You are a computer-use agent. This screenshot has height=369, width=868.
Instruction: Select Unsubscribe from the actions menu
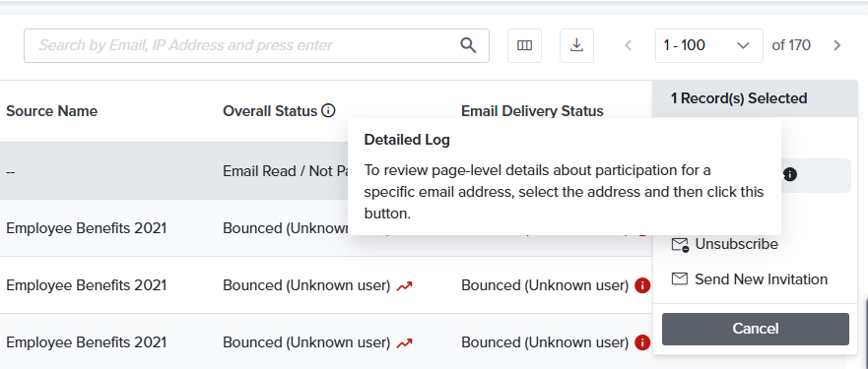tap(724, 245)
